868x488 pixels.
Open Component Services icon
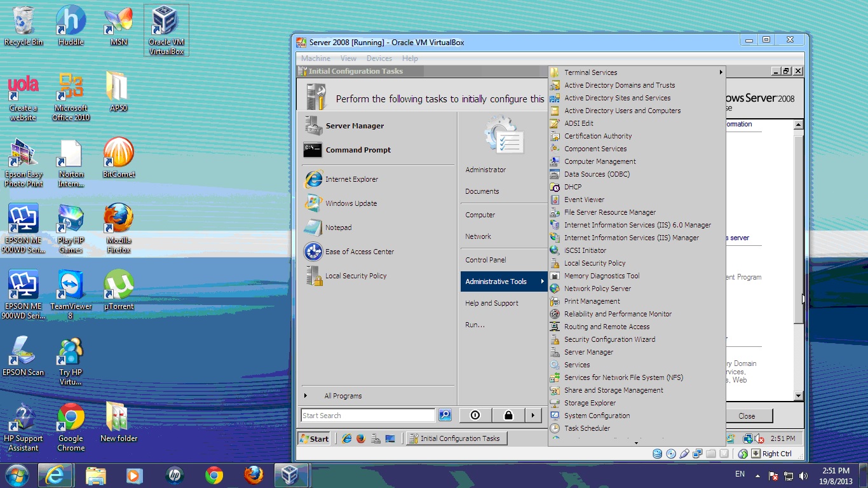[555, 149]
